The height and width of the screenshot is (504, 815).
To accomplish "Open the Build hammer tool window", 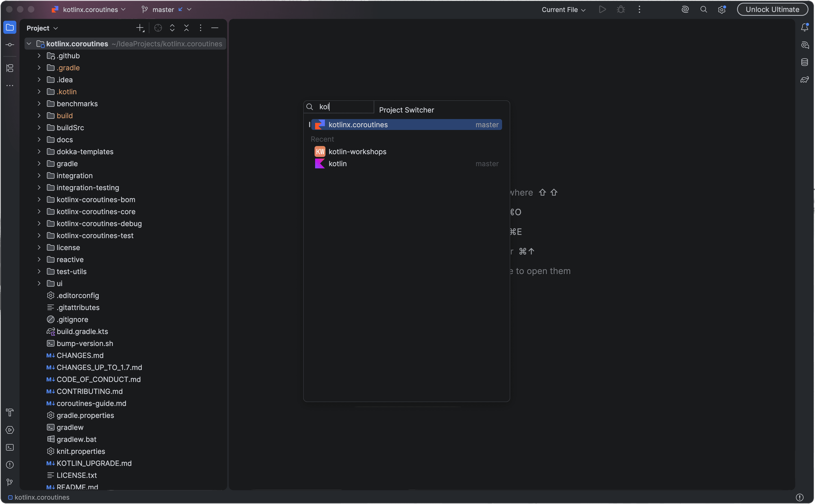I will click(x=10, y=412).
